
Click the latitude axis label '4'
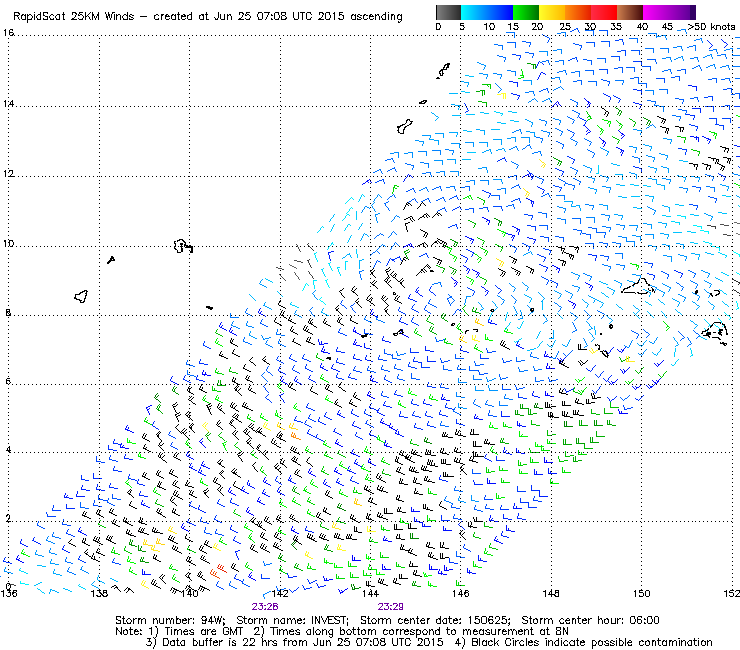(x=8, y=450)
